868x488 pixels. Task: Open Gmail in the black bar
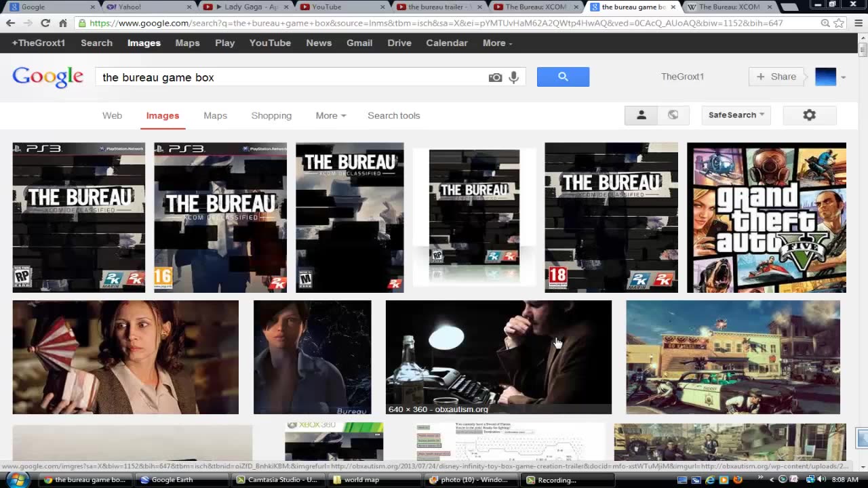coord(359,43)
